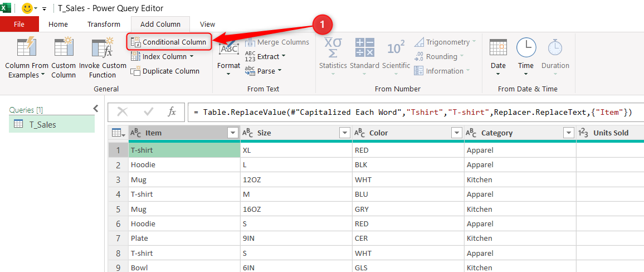The image size is (644, 272).
Task: Open the Parse dropdown
Action: (x=264, y=71)
